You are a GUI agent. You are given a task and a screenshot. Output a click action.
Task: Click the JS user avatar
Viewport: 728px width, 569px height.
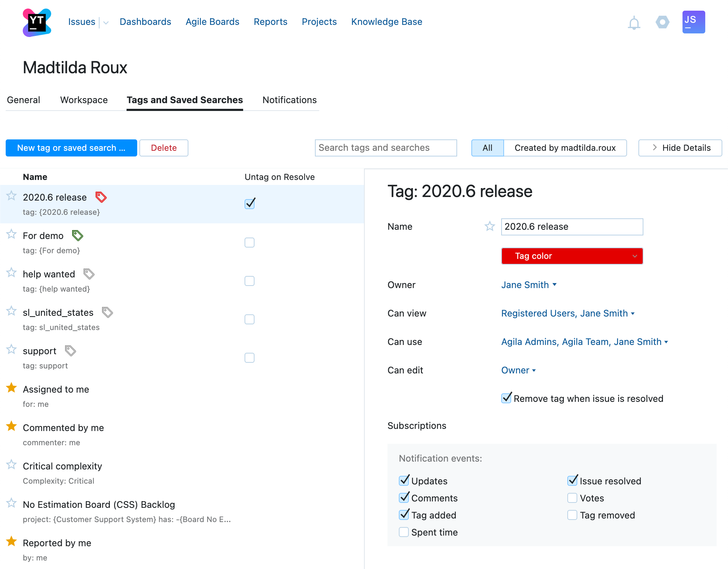click(693, 22)
